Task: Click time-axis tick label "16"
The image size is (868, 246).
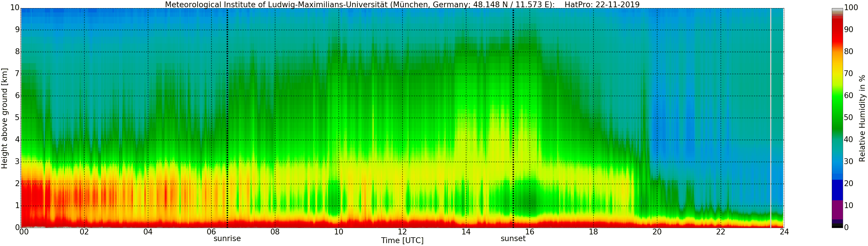Action: point(530,232)
